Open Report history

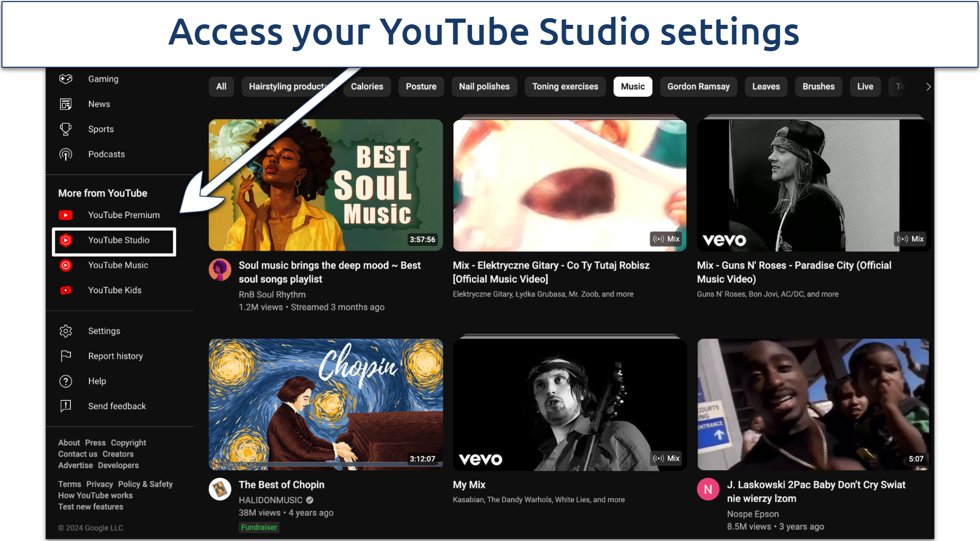pos(115,356)
